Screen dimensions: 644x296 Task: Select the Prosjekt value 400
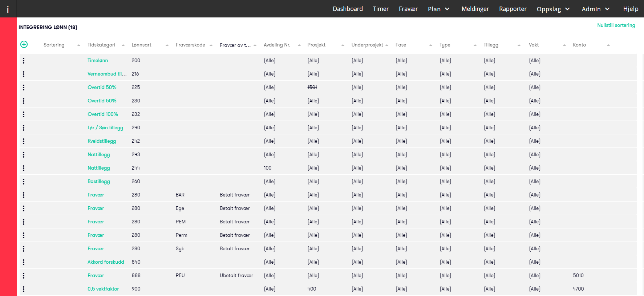tap(312, 289)
